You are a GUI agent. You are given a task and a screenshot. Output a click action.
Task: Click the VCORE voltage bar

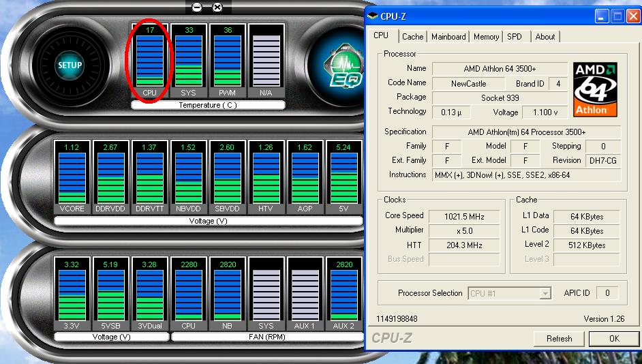point(72,177)
